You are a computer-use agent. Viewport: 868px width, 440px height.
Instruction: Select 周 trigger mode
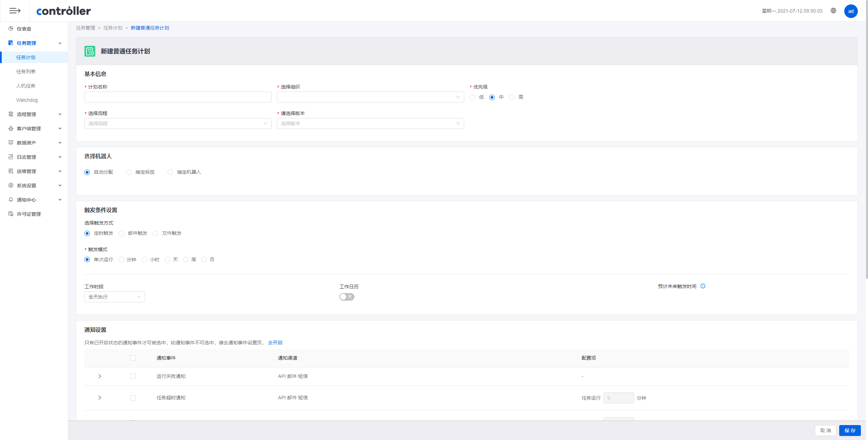(186, 260)
